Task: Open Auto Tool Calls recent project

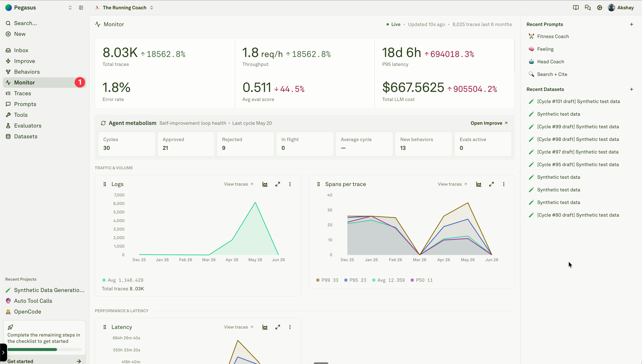Action: 45,301
